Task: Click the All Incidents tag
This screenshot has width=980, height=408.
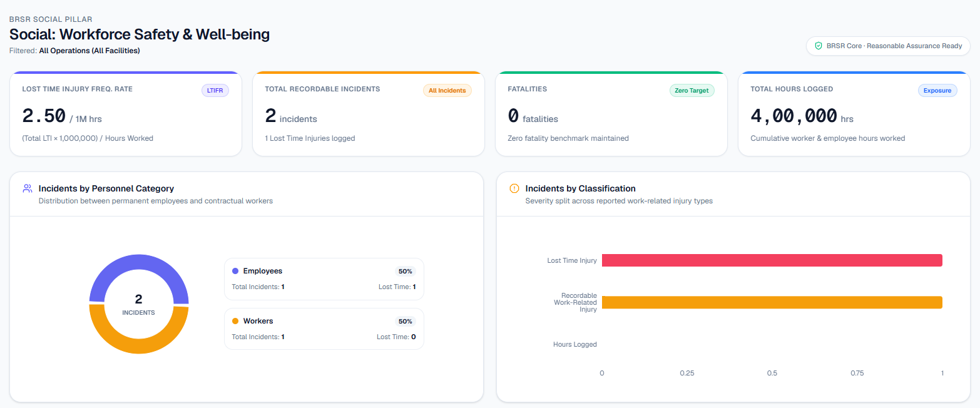Action: (x=447, y=91)
